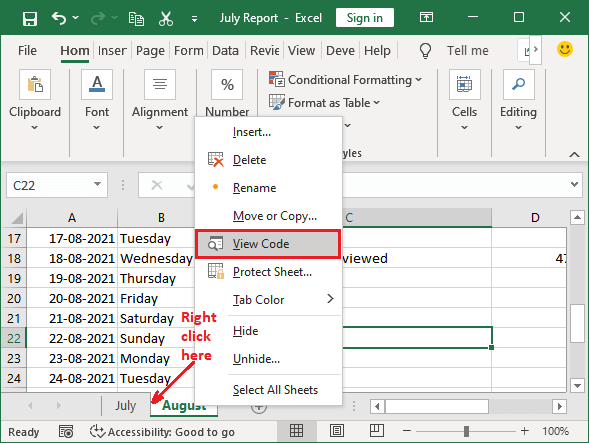Open the Editing magnifier icon
This screenshot has width=589, height=443.
coord(518,84)
